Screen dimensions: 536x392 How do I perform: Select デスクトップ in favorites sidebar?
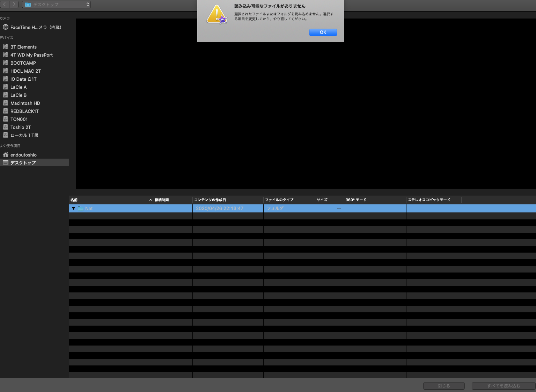23,163
